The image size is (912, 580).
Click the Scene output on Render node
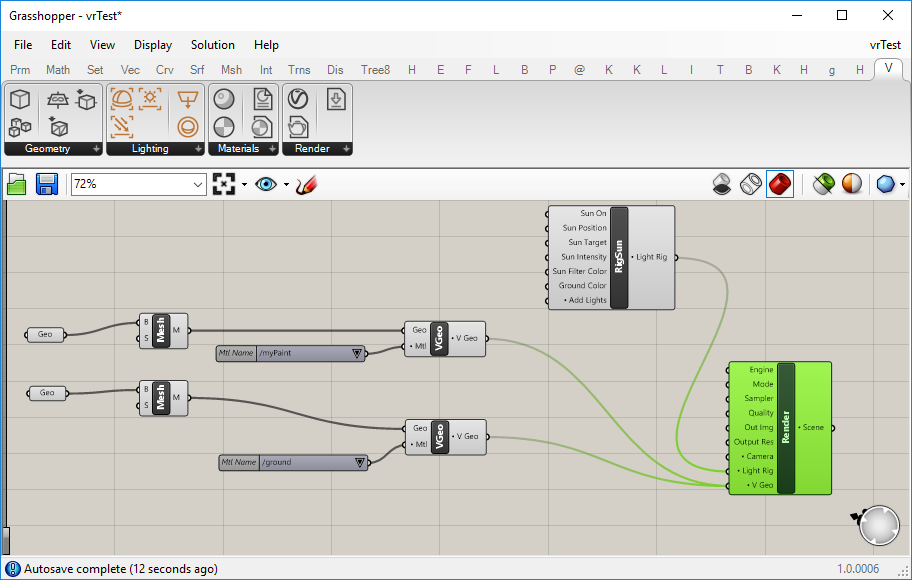pyautogui.click(x=813, y=428)
